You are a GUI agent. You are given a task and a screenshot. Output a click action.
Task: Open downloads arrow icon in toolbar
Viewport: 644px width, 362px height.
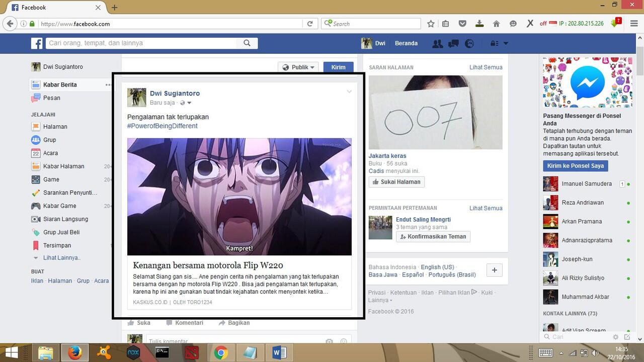[479, 24]
